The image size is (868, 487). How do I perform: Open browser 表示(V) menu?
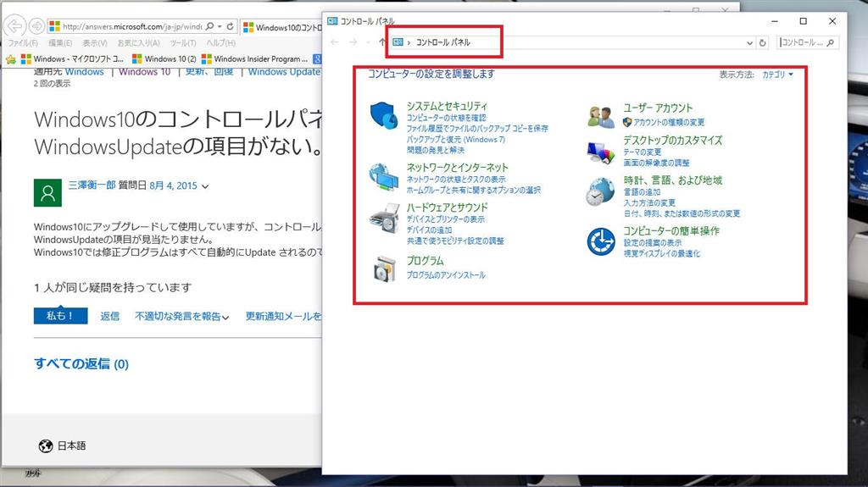pos(95,42)
